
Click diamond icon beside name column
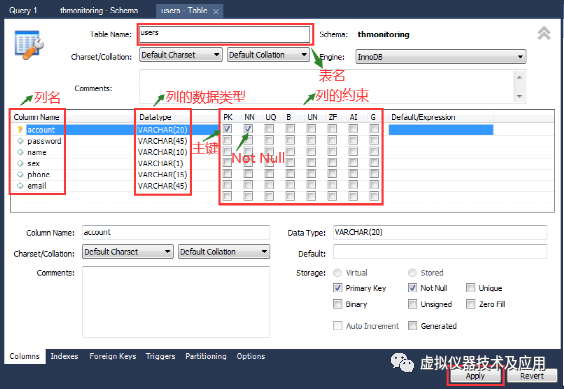point(20,152)
